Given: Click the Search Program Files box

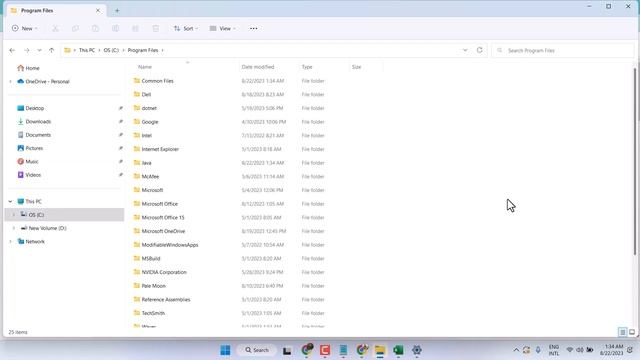Looking at the screenshot, I should [x=563, y=51].
